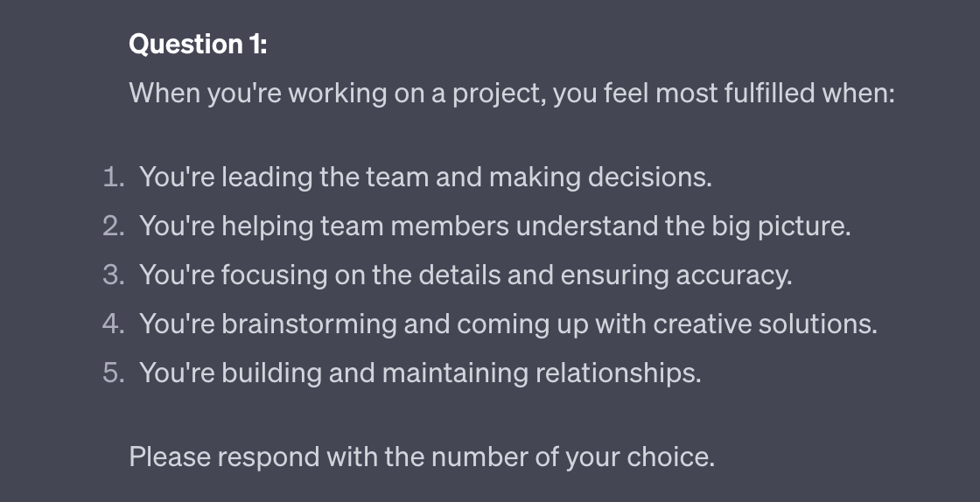
Task: Click the list number 5 marker
Action: click(x=114, y=373)
